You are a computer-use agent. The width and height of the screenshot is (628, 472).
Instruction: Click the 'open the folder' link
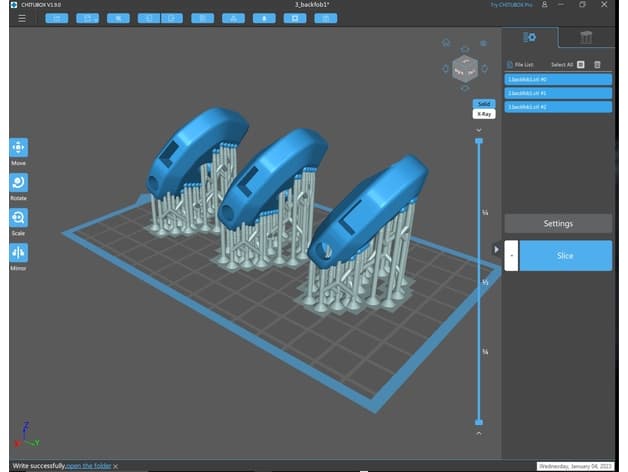point(89,466)
